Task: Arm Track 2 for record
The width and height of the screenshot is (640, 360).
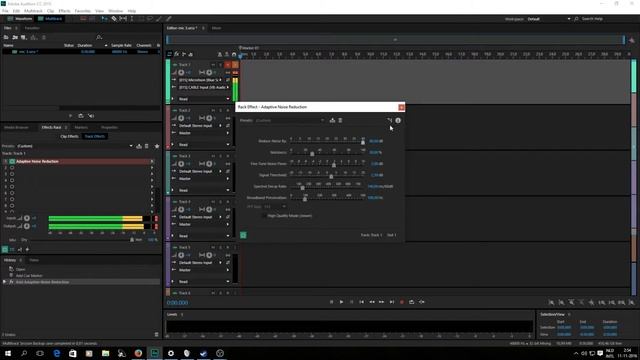Action: [228, 111]
